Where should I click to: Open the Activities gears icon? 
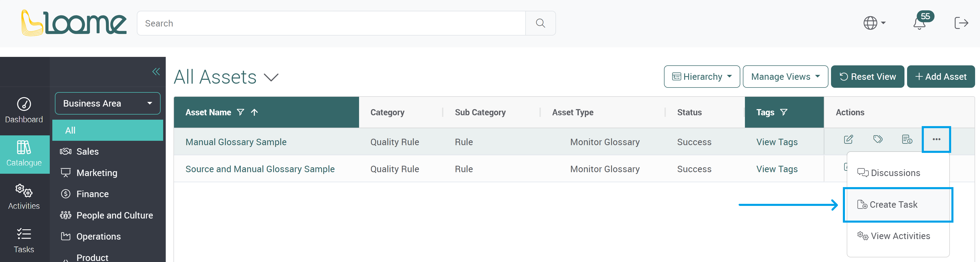pos(24,196)
